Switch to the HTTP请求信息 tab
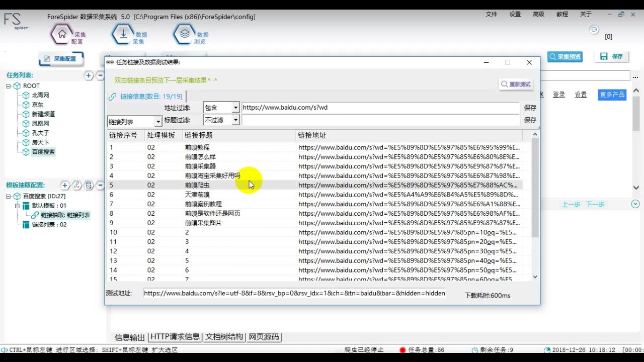The width and height of the screenshot is (644, 362). 175,337
